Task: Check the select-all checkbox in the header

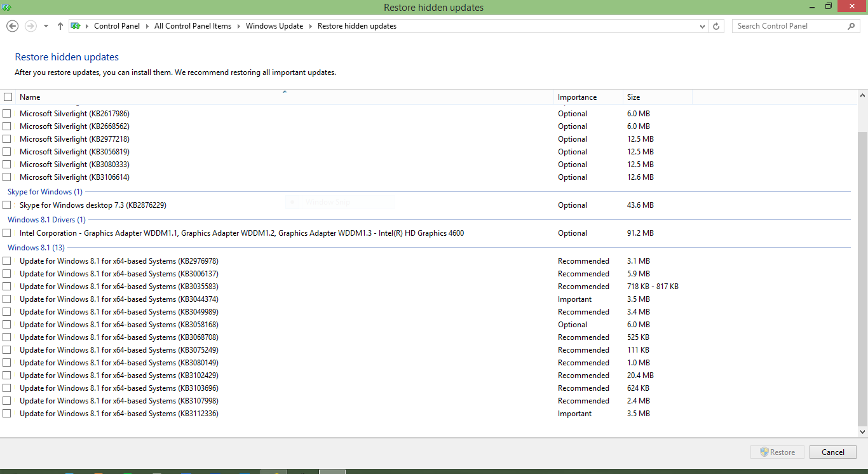Action: click(x=8, y=97)
